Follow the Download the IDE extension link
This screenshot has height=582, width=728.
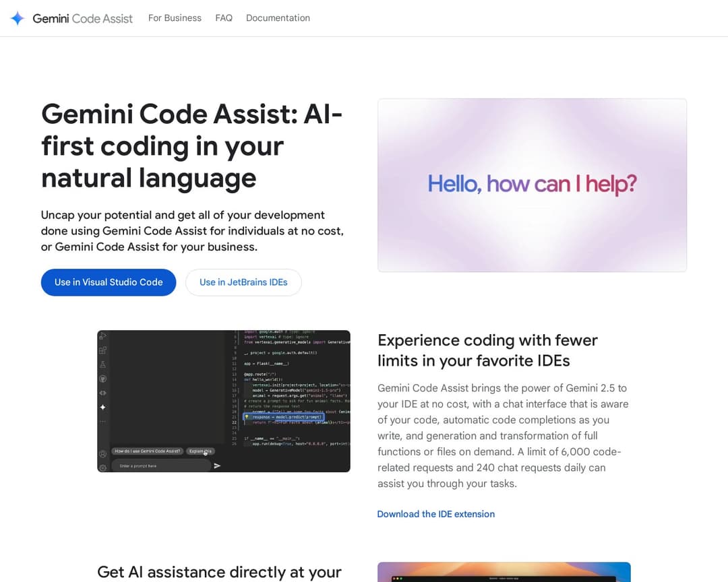point(436,514)
